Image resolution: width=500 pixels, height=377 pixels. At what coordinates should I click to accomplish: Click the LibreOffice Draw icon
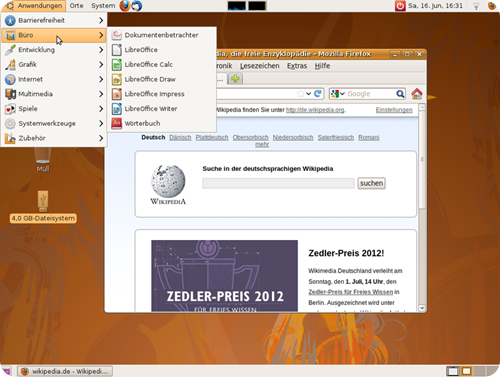point(117,79)
